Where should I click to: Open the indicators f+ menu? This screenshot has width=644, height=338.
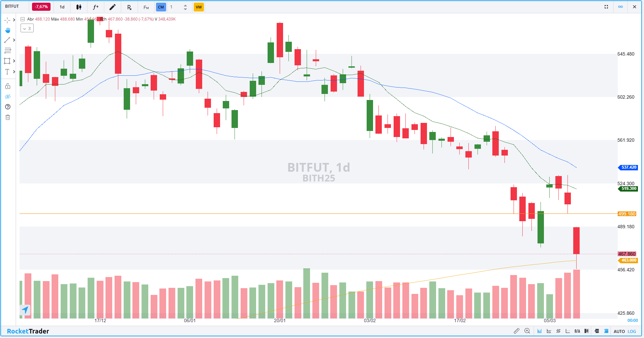click(x=96, y=7)
